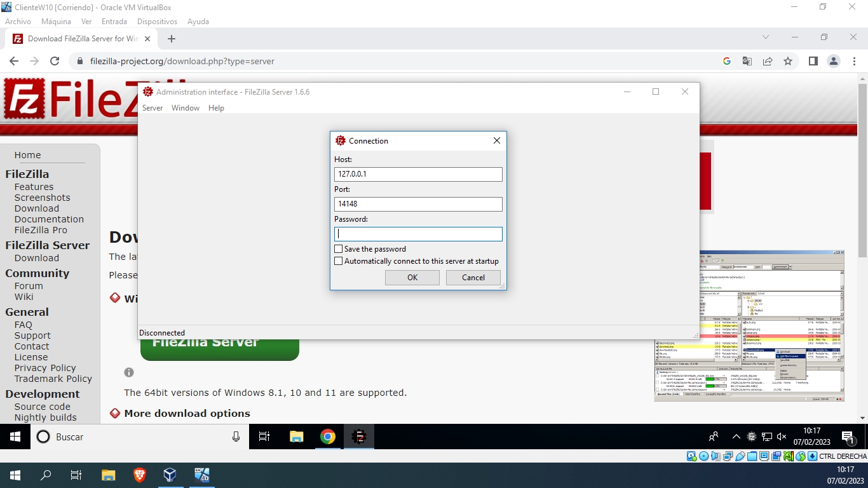The height and width of the screenshot is (488, 868).
Task: Open File Explorer in guest taskbar
Action: [x=297, y=437]
